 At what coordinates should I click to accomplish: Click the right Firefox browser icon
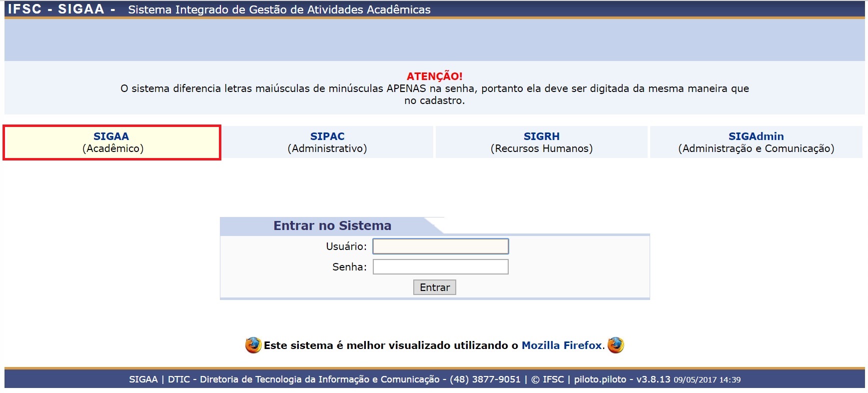point(615,344)
